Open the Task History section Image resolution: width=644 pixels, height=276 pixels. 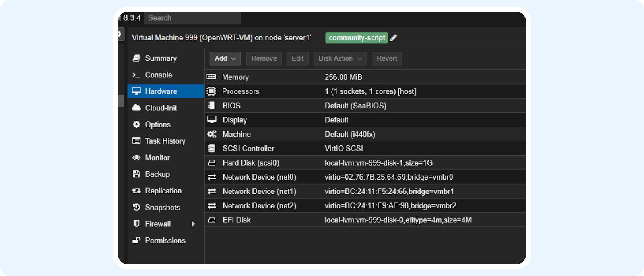pos(165,141)
